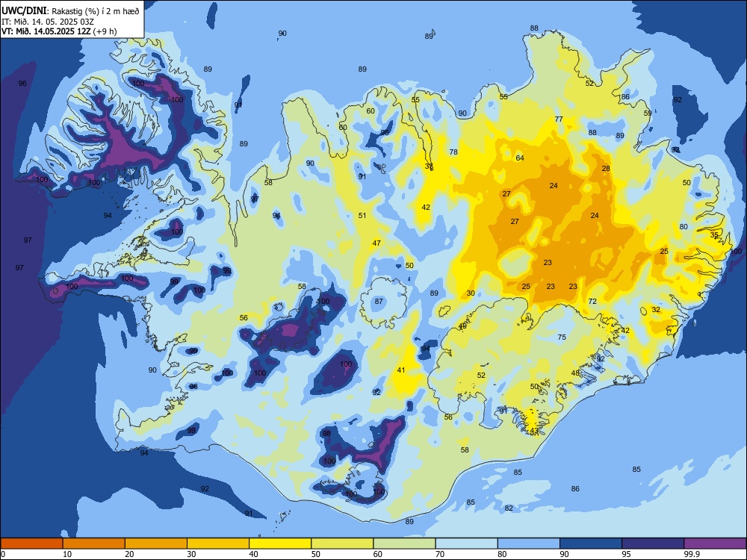
Task: Click the humidity value '43' near the south coast
Action: pos(534,431)
